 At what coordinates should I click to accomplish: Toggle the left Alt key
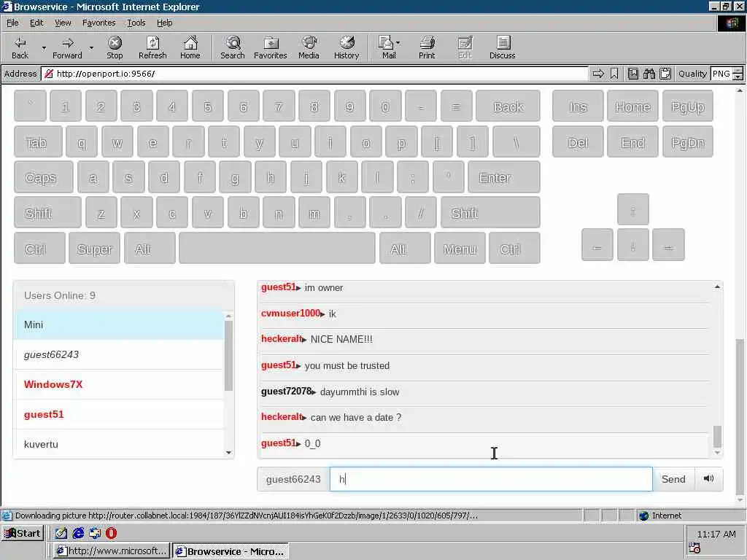click(x=150, y=248)
